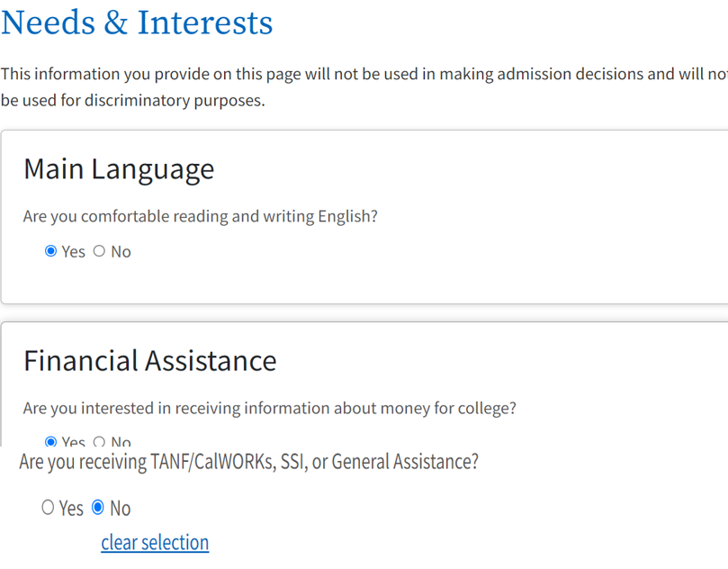
Task: Choose No for money for college information
Action: click(99, 441)
